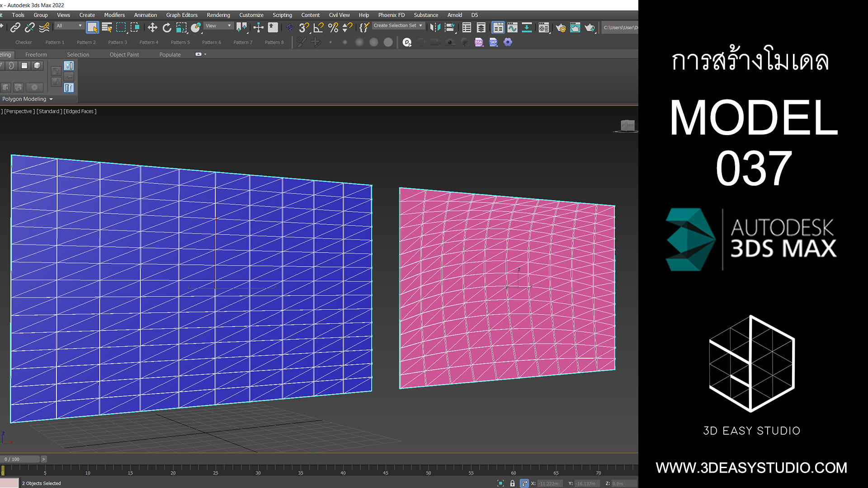Image resolution: width=868 pixels, height=488 pixels.
Task: Click the Select and Link icon
Action: pos(15,28)
